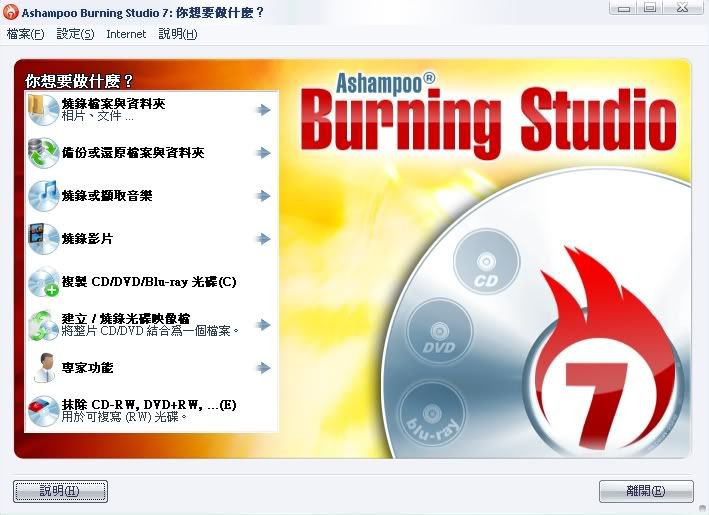Open the 設定(S) menu
The image size is (709, 515).
coord(75,34)
